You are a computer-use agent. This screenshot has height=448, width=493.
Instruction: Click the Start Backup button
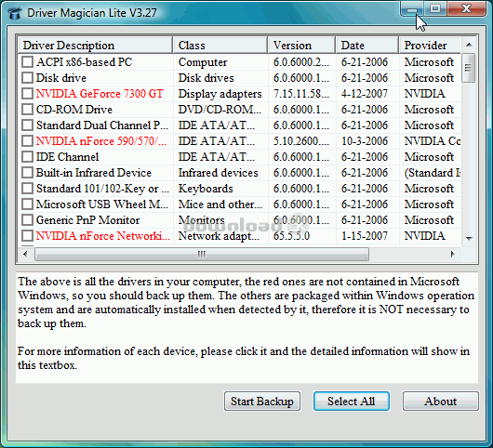(262, 402)
